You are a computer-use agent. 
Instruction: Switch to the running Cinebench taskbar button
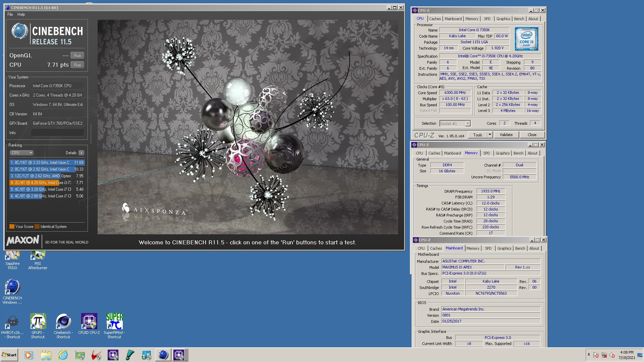pyautogui.click(x=163, y=355)
